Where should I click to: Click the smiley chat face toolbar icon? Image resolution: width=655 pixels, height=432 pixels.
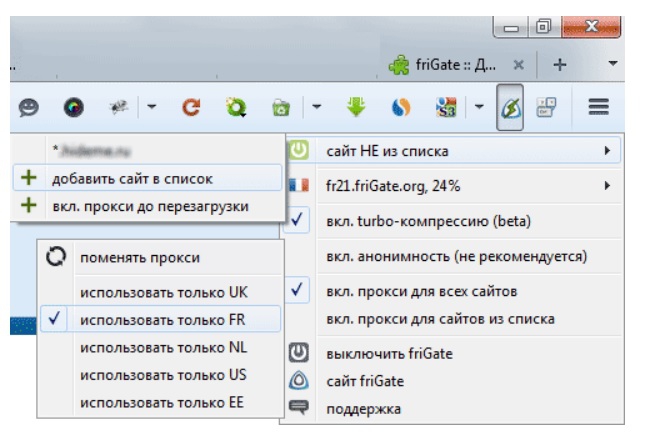pos(29,107)
